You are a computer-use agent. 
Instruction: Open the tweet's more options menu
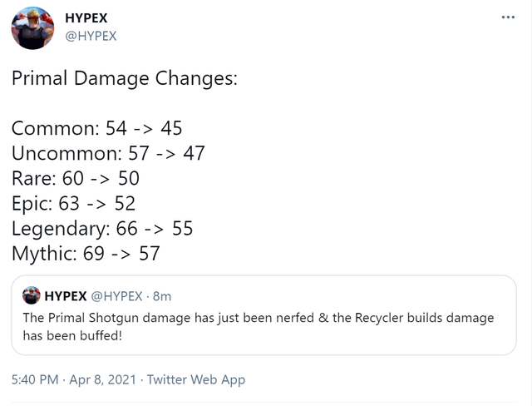pyautogui.click(x=508, y=18)
